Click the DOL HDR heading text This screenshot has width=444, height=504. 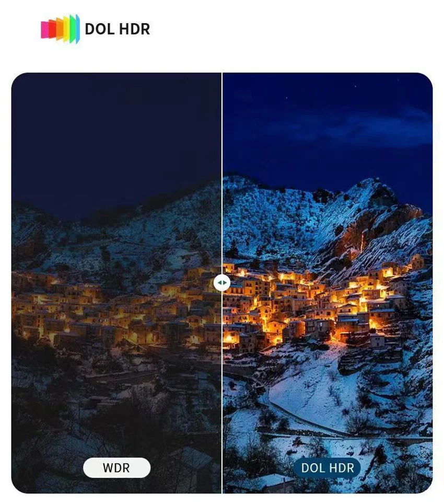[117, 29]
